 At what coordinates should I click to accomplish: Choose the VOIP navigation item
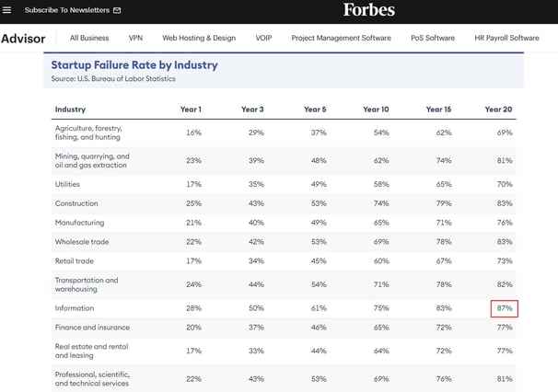[x=262, y=39]
